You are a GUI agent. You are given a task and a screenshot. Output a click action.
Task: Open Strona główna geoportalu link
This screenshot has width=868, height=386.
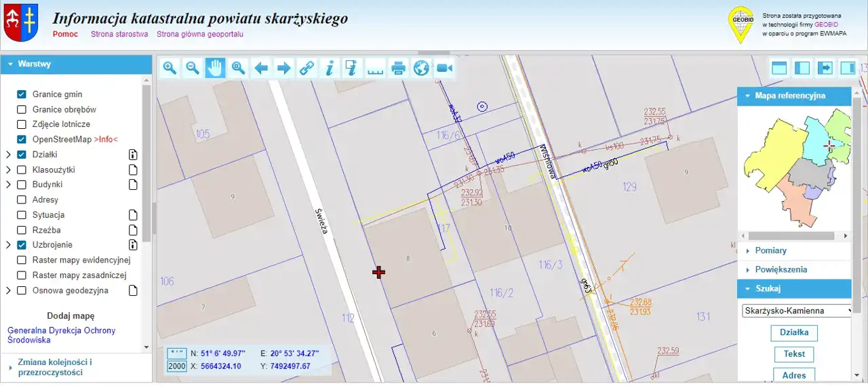199,34
